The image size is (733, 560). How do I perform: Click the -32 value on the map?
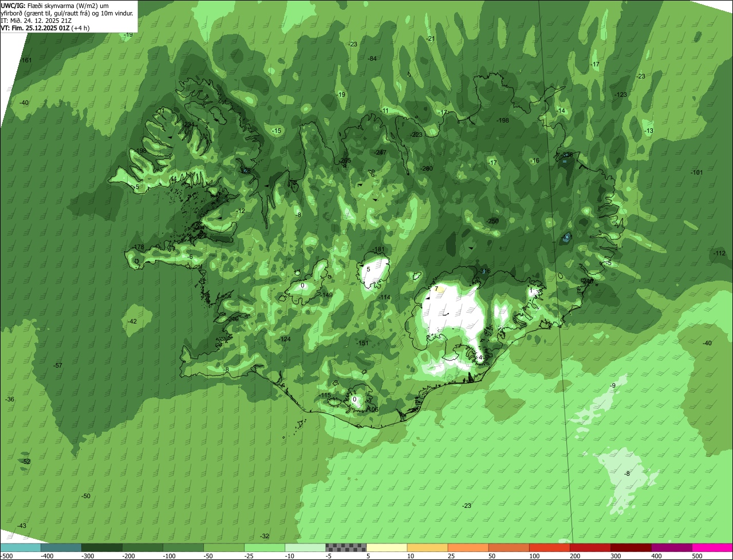coord(265,536)
